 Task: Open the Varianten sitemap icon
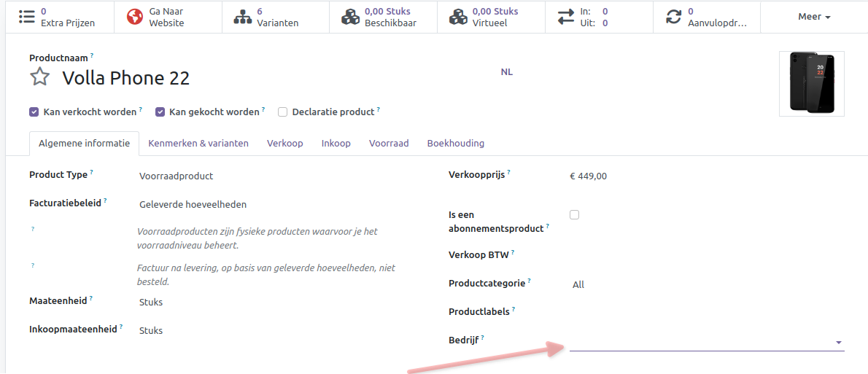(242, 17)
